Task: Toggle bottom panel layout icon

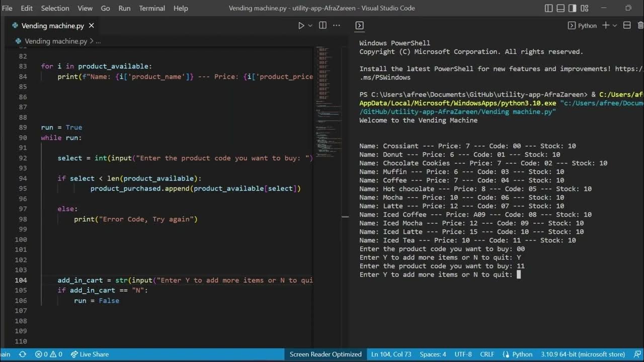Action: pos(561,8)
